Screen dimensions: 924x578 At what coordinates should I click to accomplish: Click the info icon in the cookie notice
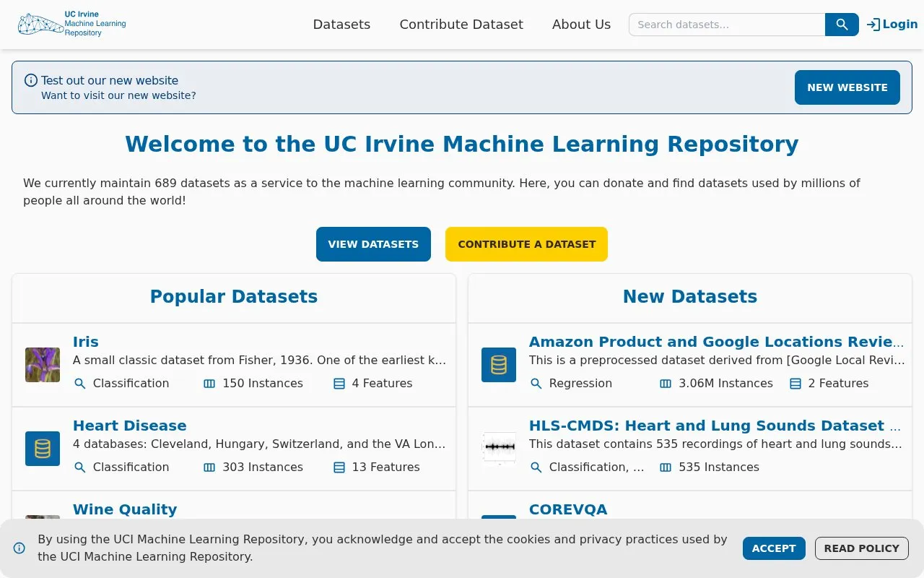click(x=19, y=548)
